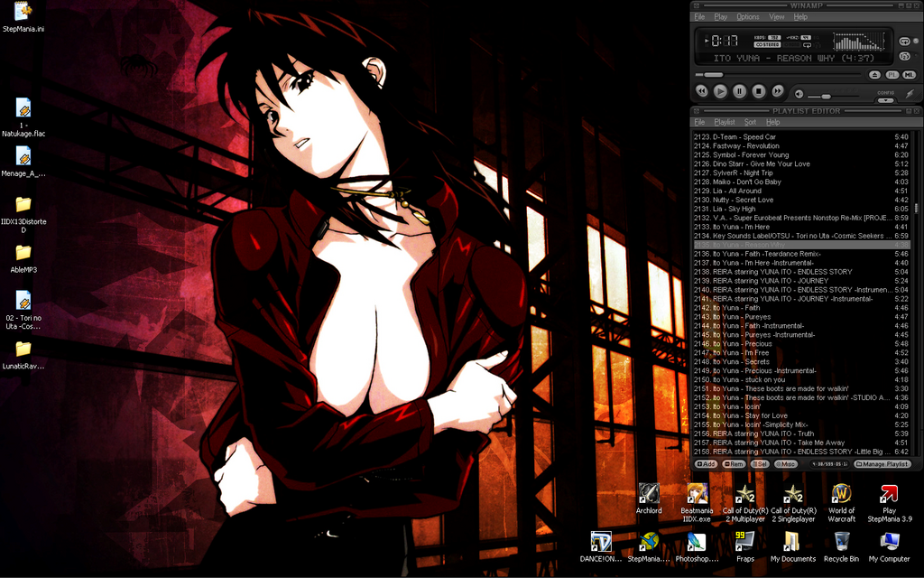The width and height of the screenshot is (924, 578).
Task: Pause the current song in Winamp
Action: [x=739, y=91]
